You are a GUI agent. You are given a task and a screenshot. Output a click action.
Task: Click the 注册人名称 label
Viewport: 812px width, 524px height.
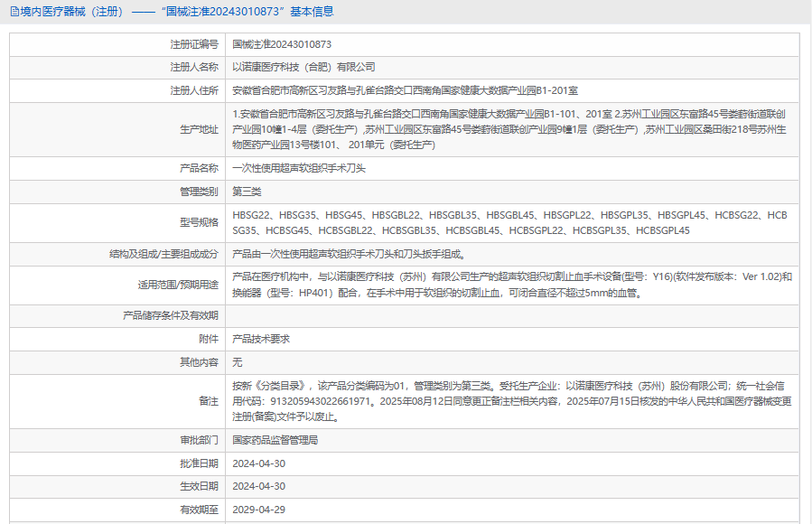tap(194, 68)
